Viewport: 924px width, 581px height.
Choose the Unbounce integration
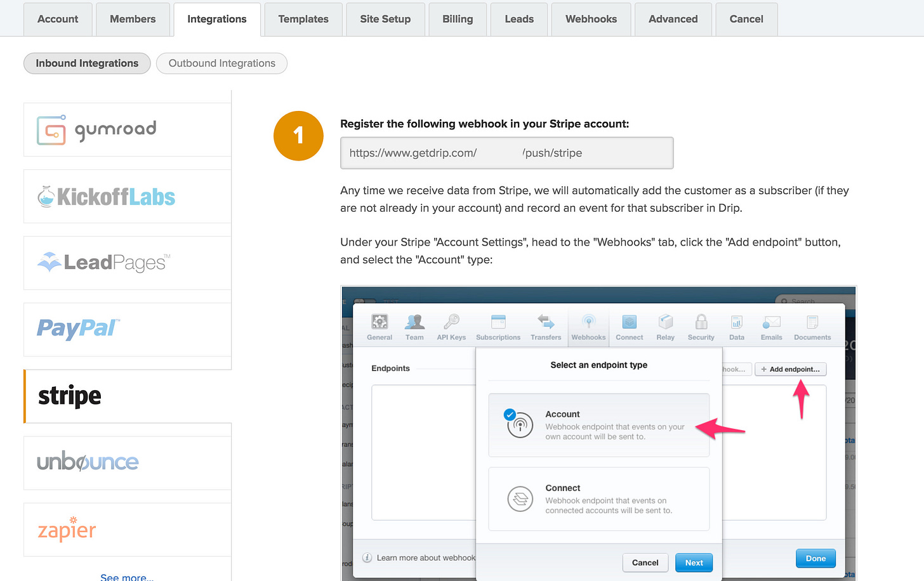[x=127, y=462]
